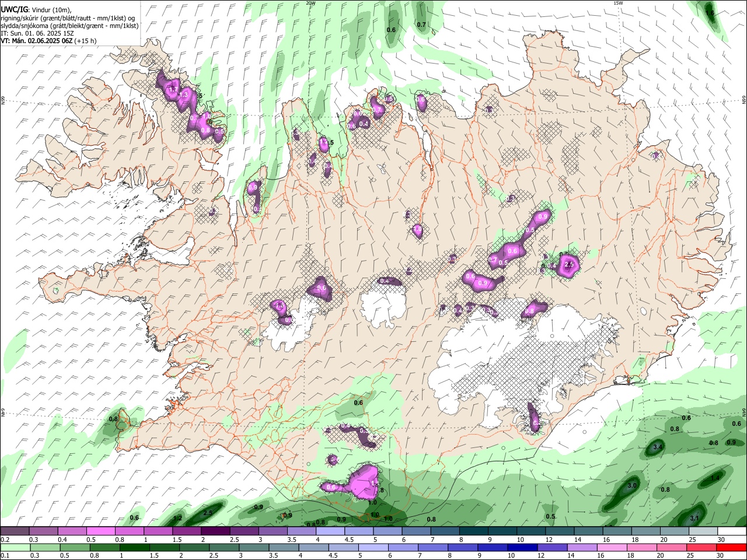Image resolution: width=747 pixels, height=560 pixels.
Task: Click the '3.1' rain value near the legend
Action: point(694,518)
